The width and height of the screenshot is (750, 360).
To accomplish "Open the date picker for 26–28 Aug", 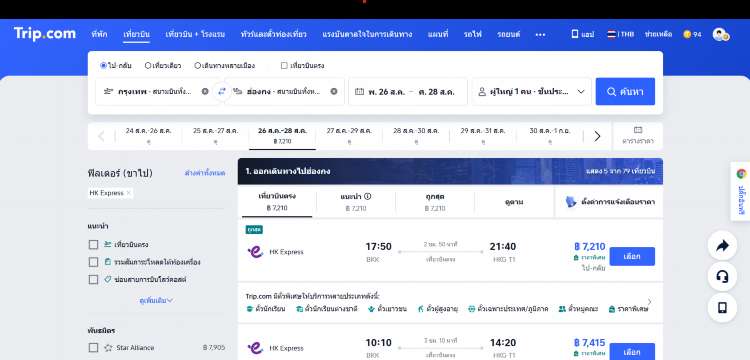I will coord(408,91).
